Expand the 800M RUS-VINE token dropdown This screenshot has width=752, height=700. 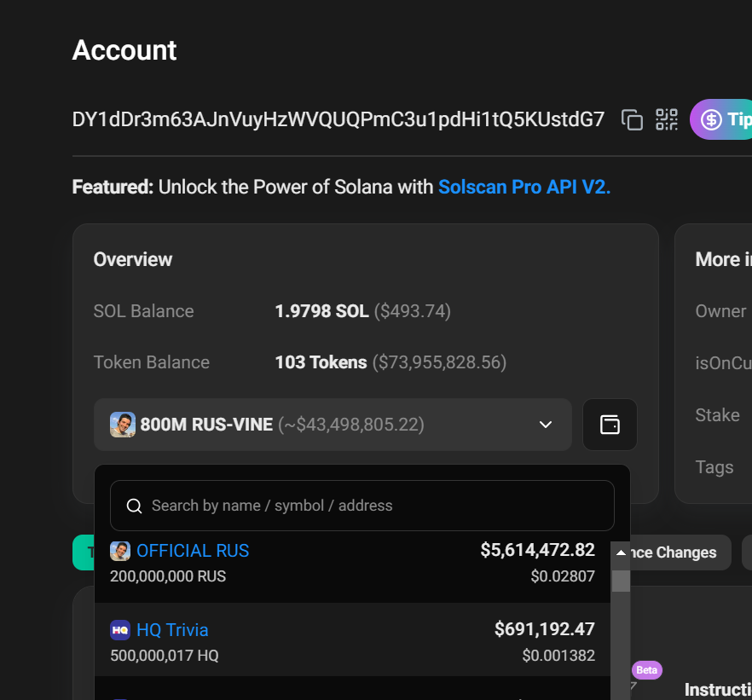pos(333,425)
